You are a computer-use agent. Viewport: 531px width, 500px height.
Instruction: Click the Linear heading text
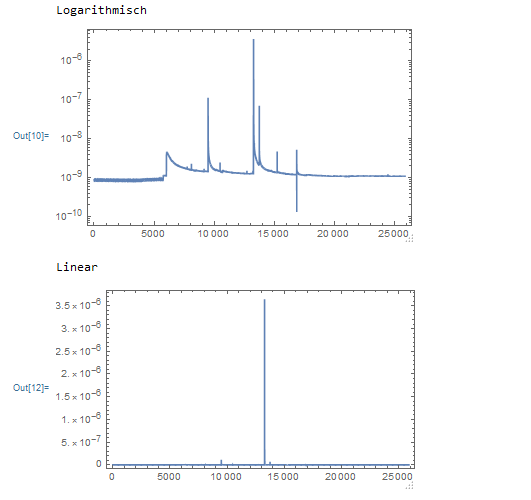pos(77,267)
